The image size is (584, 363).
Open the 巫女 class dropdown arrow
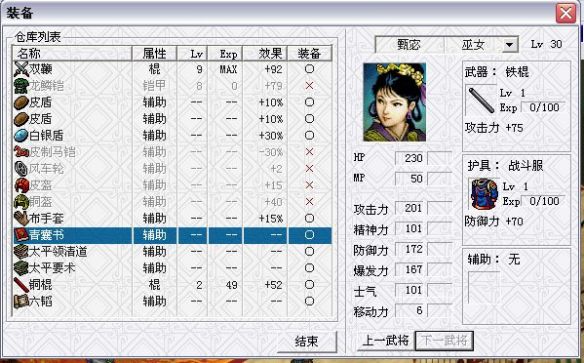coord(510,45)
